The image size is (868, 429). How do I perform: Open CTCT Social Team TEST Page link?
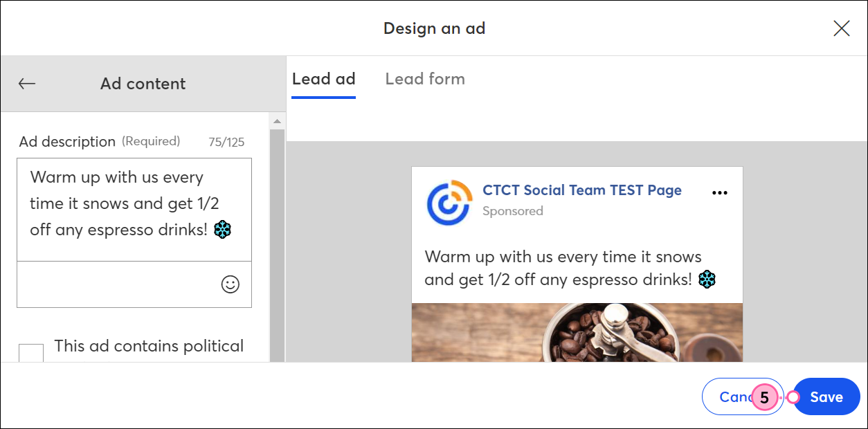(582, 190)
